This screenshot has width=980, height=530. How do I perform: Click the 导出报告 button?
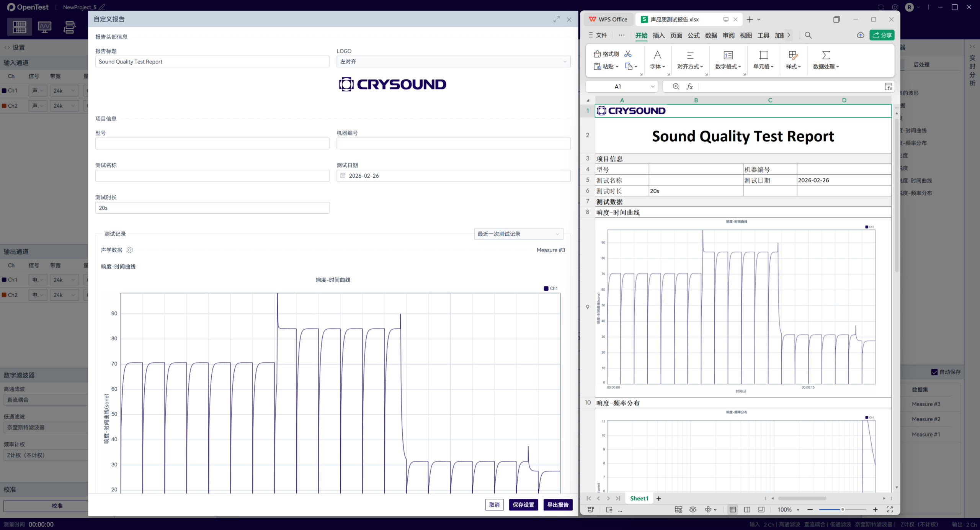(557, 505)
